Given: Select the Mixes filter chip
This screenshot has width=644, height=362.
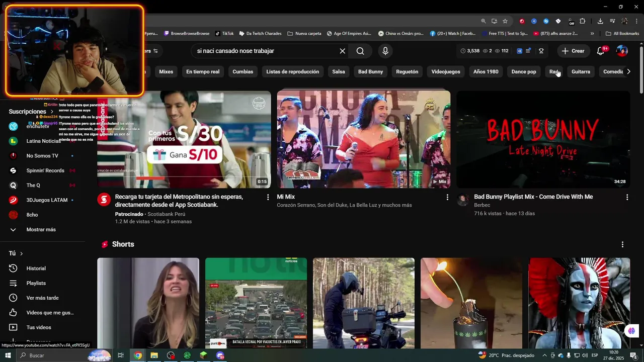Looking at the screenshot, I should tap(166, 71).
